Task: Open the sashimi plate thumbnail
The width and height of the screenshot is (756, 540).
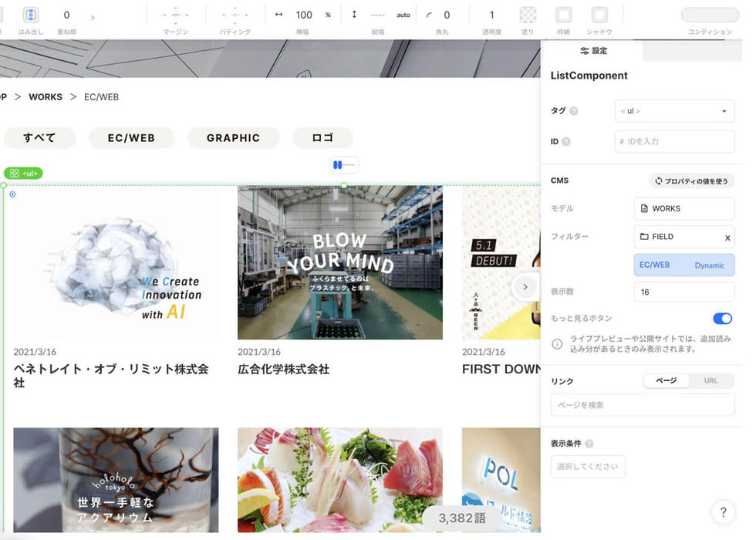Action: (340, 480)
